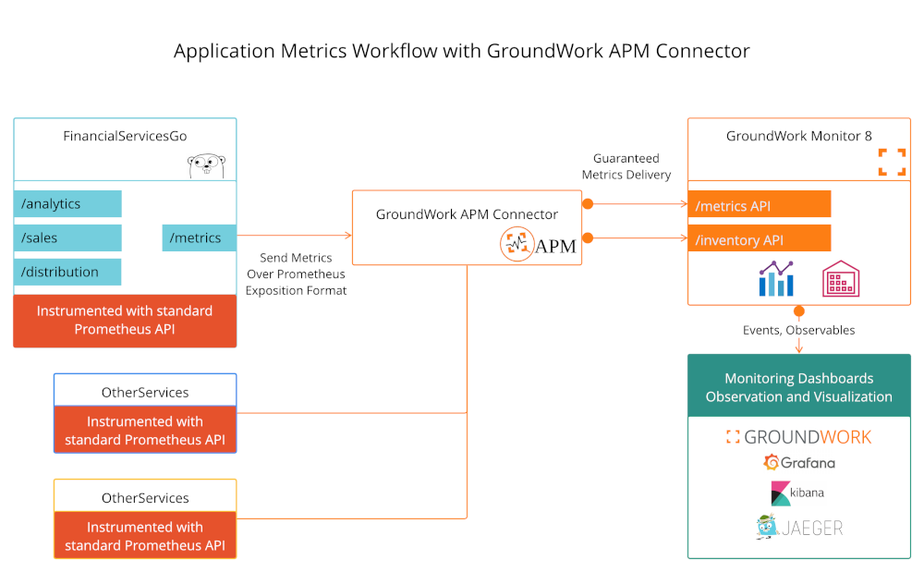Viewport: 924px width, 572px height.
Task: Select the red Prometheus box in yellow-bordered OtherServices
Action: [x=145, y=535]
